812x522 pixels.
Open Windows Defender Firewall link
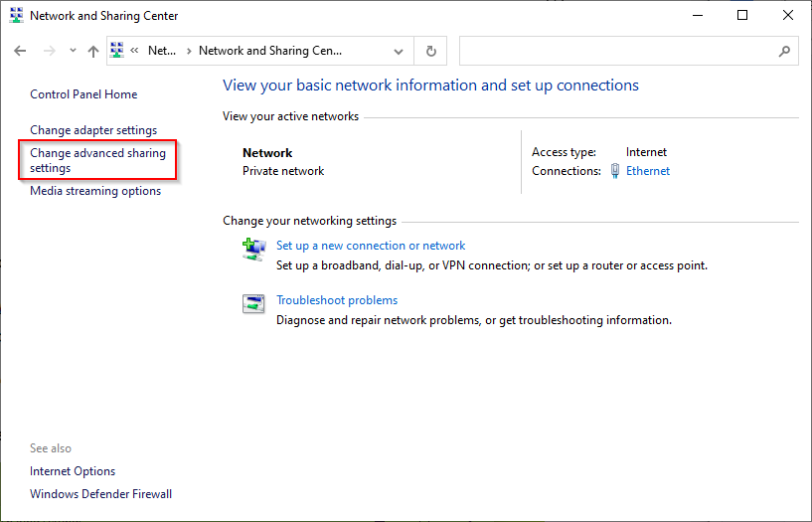click(x=100, y=494)
